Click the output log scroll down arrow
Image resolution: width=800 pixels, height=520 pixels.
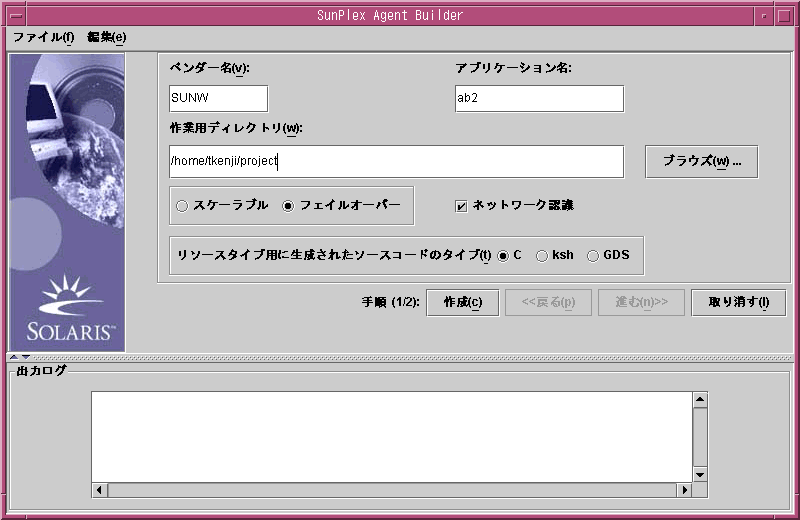click(700, 475)
